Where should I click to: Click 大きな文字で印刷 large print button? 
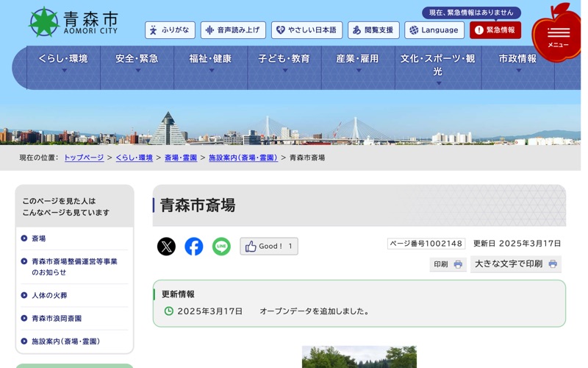pos(516,264)
